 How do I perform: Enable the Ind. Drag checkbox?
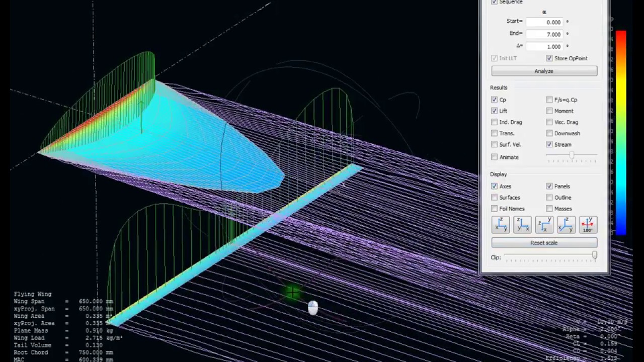pyautogui.click(x=495, y=122)
